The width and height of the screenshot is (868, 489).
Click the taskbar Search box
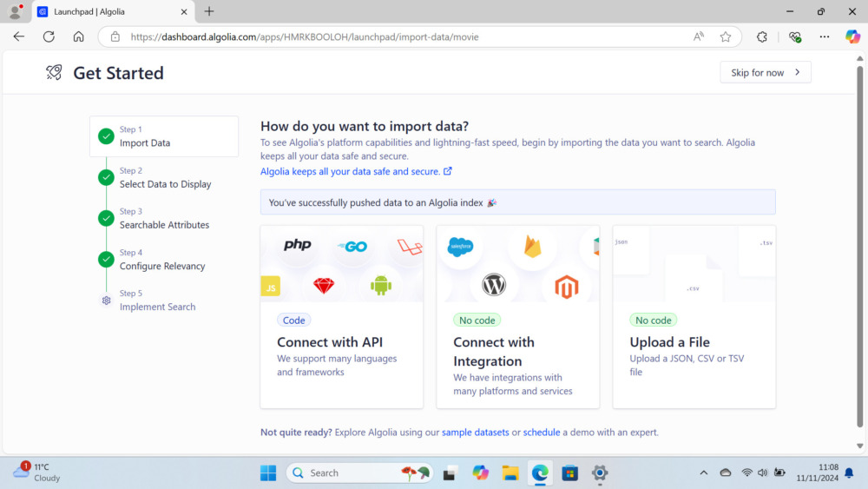tap(360, 473)
